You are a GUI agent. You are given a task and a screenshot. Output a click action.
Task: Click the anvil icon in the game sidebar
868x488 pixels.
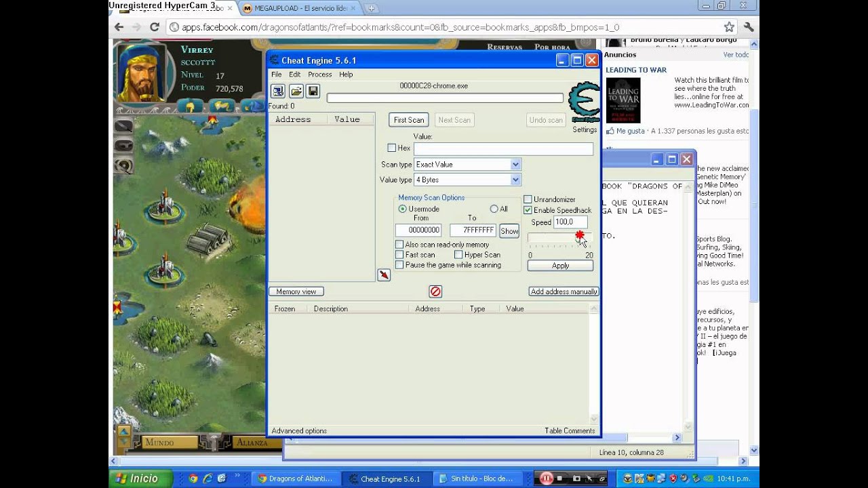pyautogui.click(x=123, y=145)
